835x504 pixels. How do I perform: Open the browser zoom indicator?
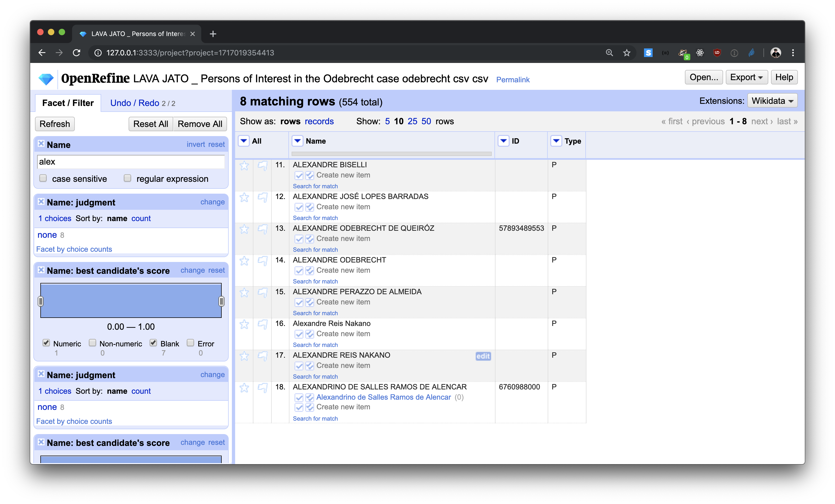(x=609, y=53)
